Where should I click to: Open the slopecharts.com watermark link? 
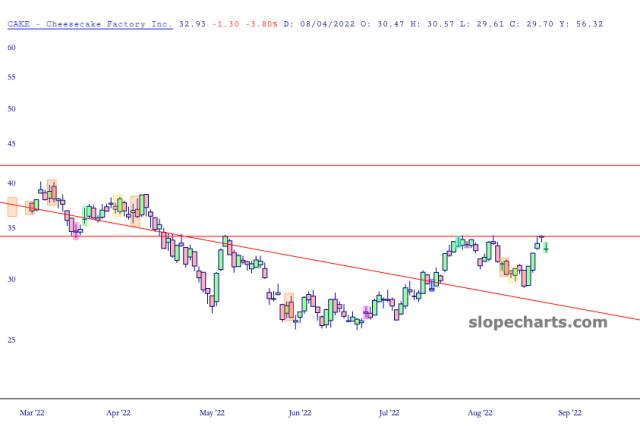pos(537,322)
